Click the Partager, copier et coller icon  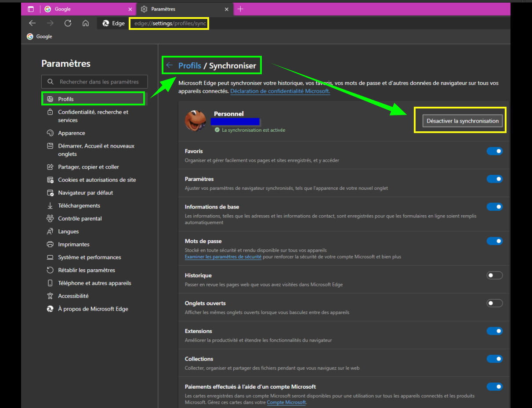(50, 167)
